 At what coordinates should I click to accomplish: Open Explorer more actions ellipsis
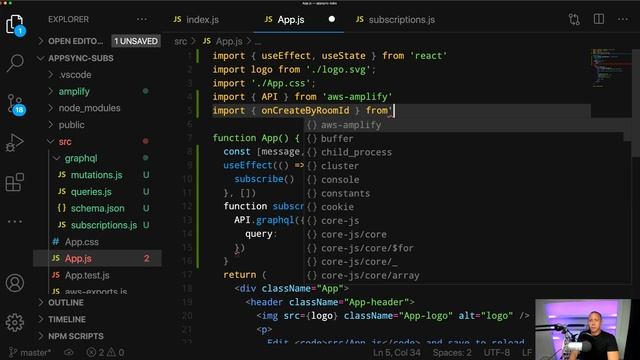(142, 19)
